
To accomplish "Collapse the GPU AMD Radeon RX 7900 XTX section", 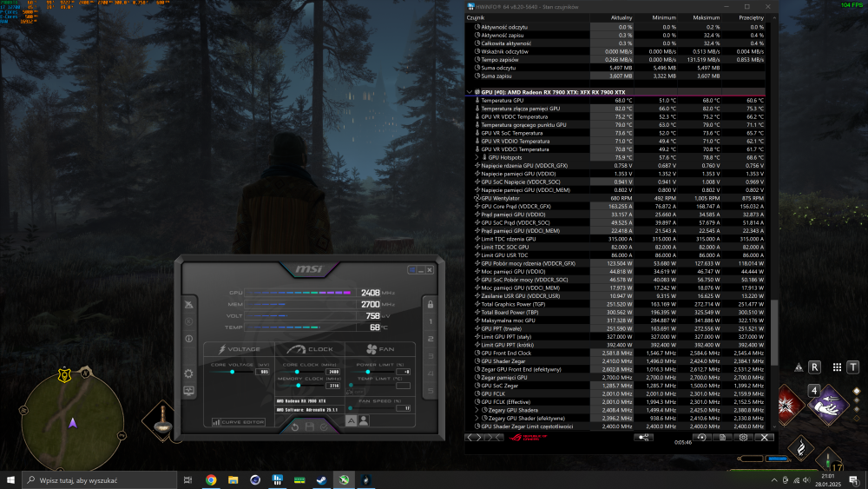I will click(x=470, y=91).
